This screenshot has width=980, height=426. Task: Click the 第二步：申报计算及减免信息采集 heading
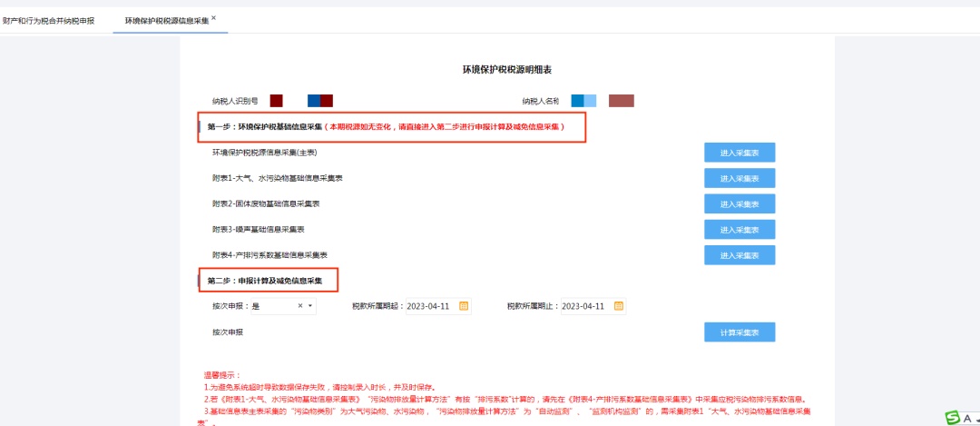[x=265, y=281]
